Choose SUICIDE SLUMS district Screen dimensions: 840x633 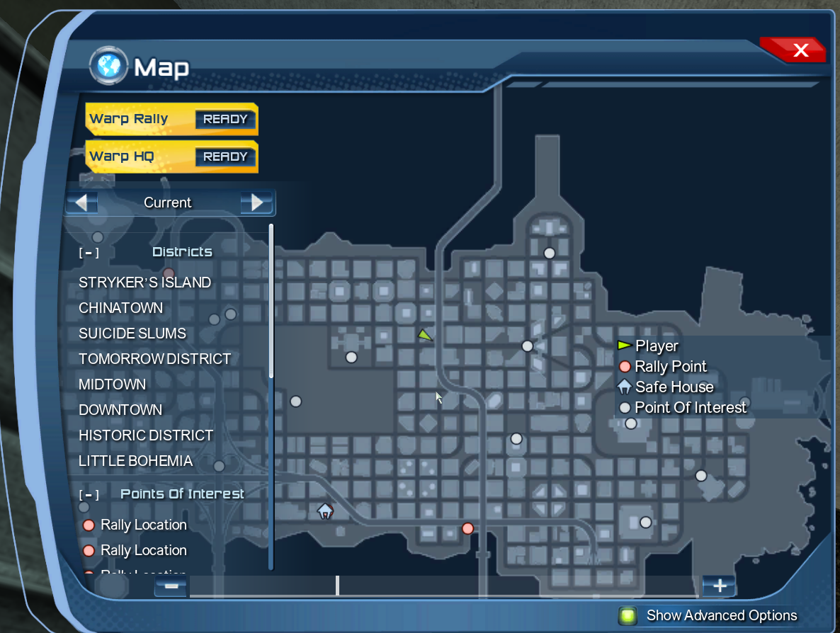pos(132,333)
